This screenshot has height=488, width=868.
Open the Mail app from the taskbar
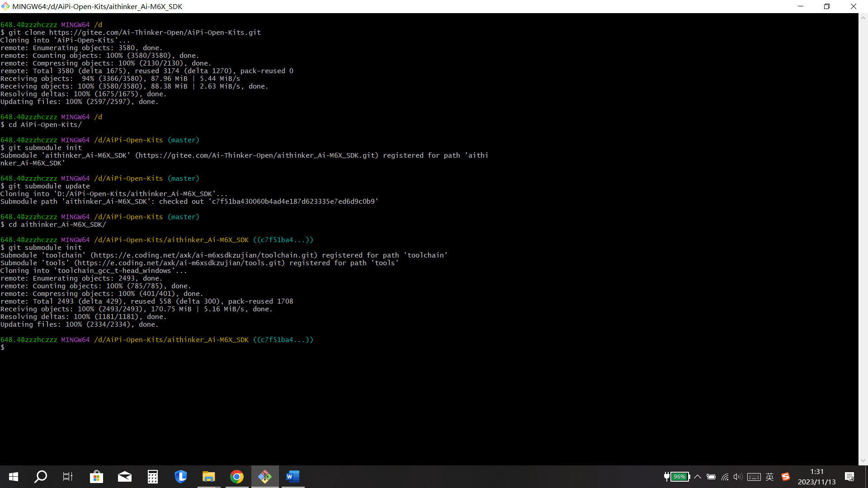pyautogui.click(x=124, y=477)
